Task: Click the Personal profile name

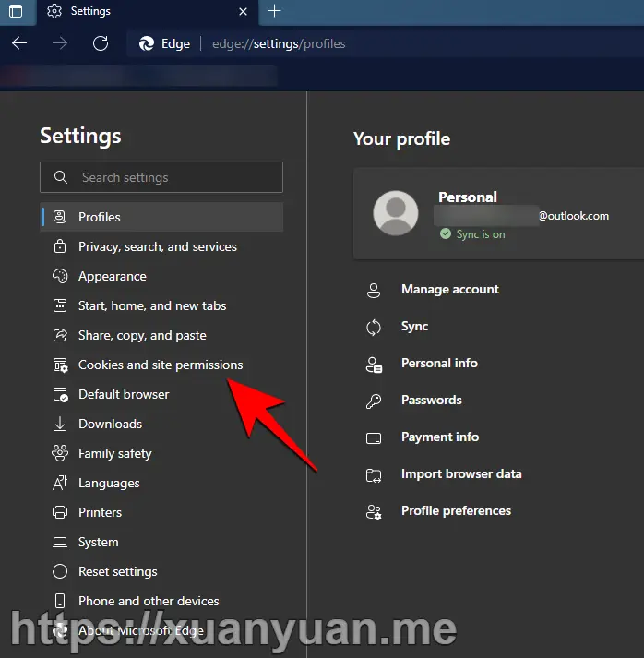Action: tap(468, 197)
